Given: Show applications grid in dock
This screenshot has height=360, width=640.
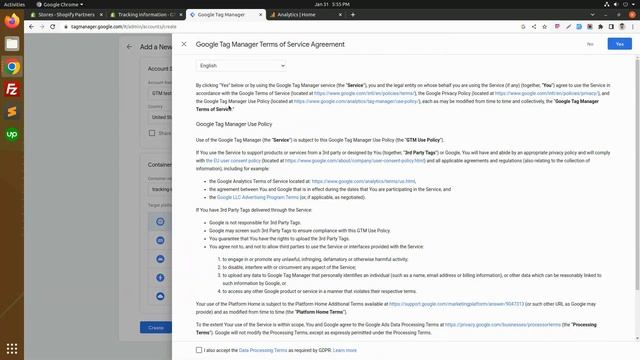Looking at the screenshot, I should pyautogui.click(x=12, y=349).
